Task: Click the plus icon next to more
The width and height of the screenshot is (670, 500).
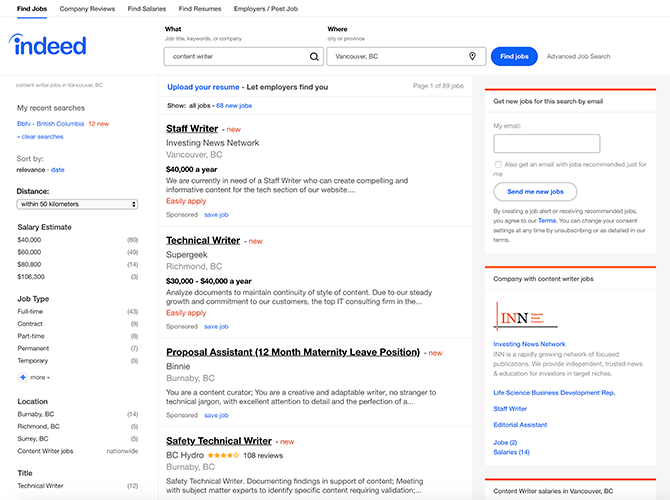Action: (23, 377)
